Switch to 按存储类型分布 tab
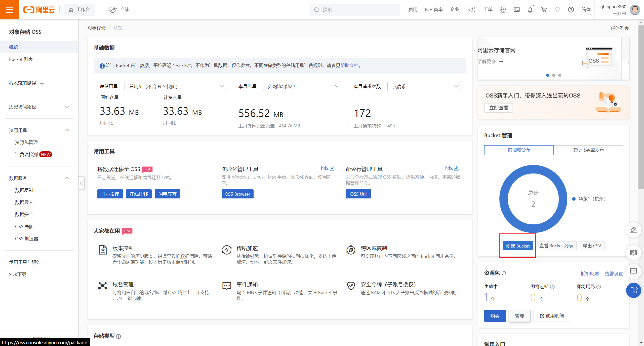The image size is (644, 346). tap(588, 150)
